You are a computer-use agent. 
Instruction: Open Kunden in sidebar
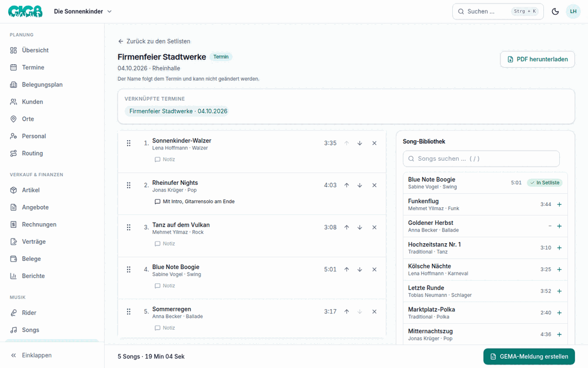point(52,102)
